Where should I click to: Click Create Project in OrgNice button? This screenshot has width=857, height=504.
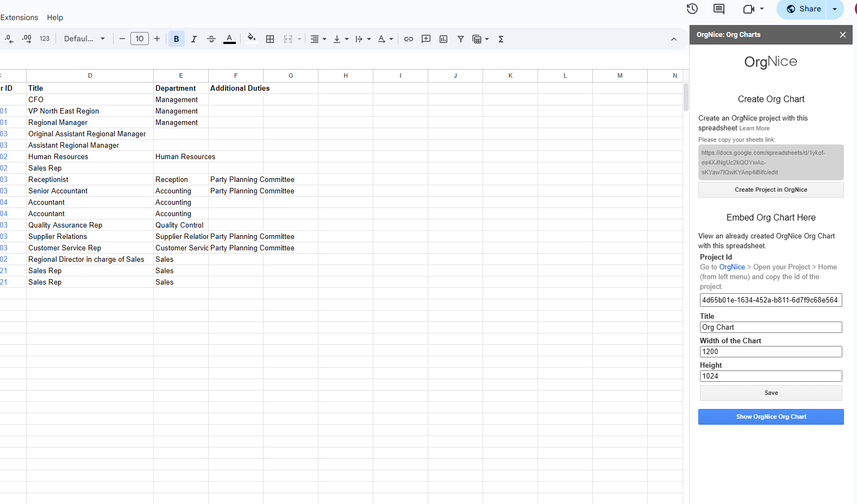tap(771, 190)
